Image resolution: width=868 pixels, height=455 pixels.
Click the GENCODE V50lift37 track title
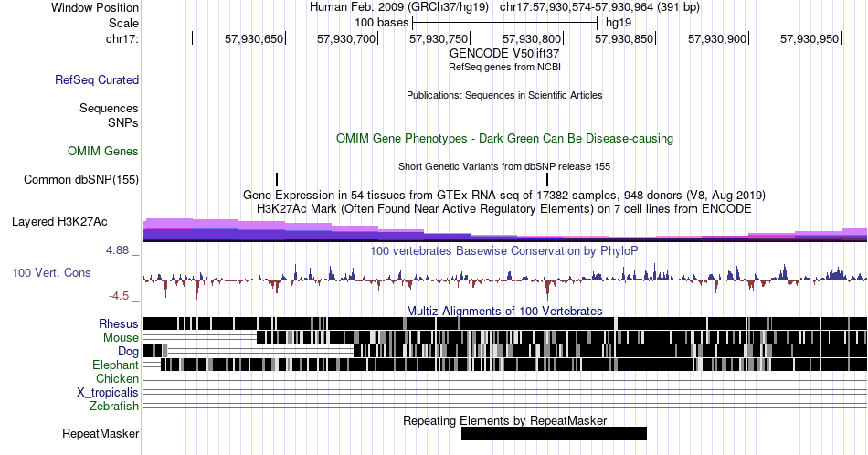[x=504, y=54]
